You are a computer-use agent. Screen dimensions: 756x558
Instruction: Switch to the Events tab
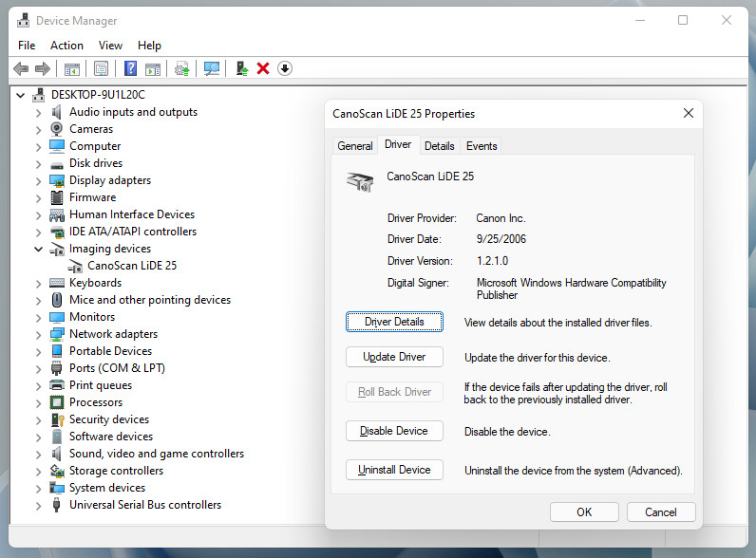pyautogui.click(x=482, y=146)
